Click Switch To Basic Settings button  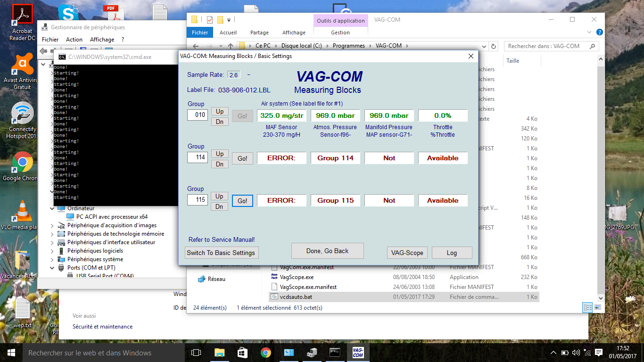tap(221, 253)
